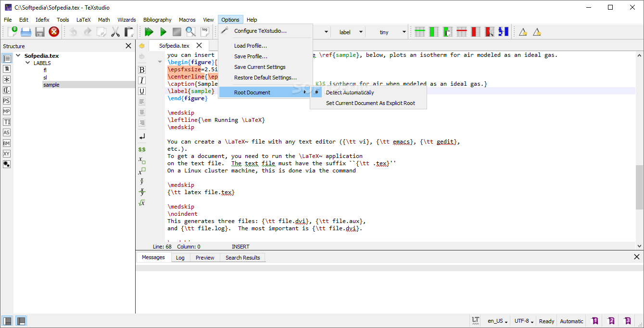Open the UTF-8 encoding dropdown
This screenshot has height=328, width=644.
[x=524, y=321]
